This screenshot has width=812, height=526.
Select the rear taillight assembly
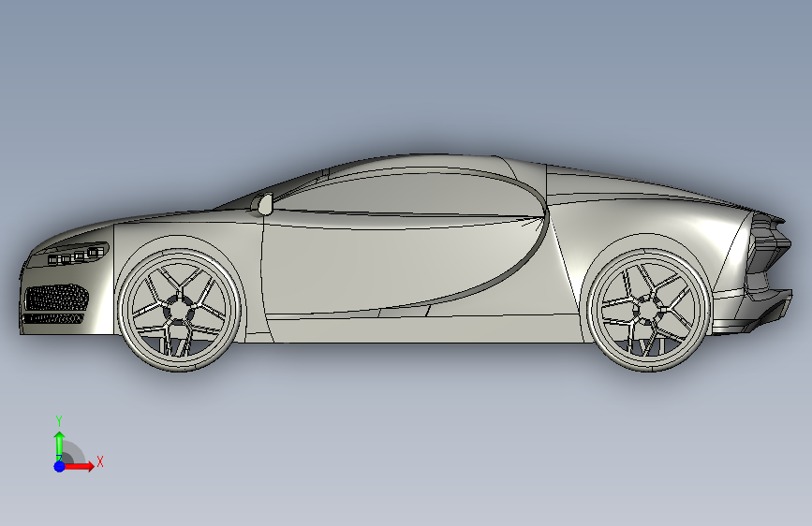tap(769, 244)
